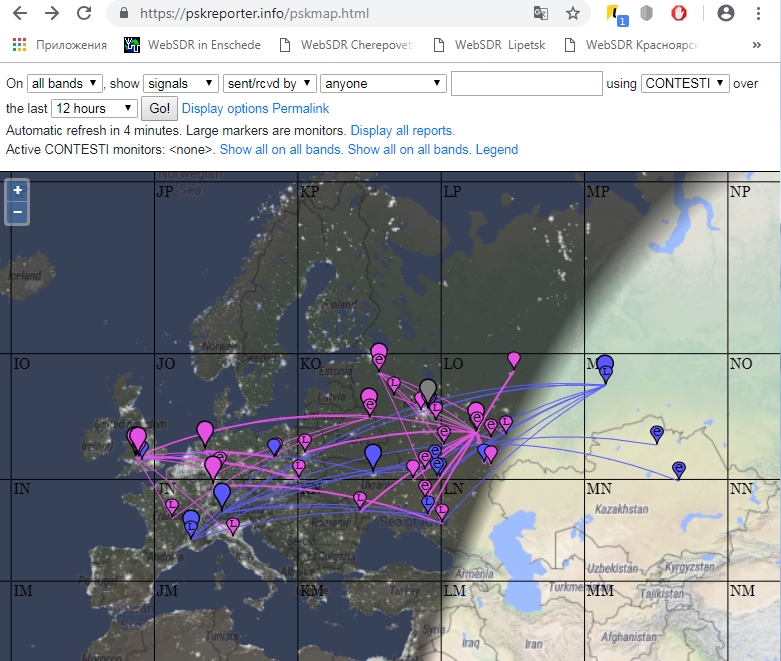
Task: Click the red Opera extension icon
Action: click(x=678, y=13)
